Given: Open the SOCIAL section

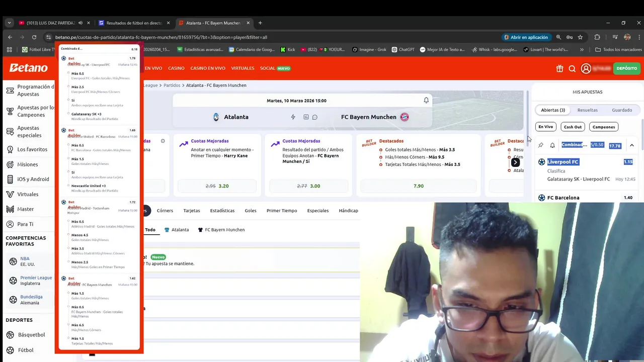Looking at the screenshot, I should (275, 68).
